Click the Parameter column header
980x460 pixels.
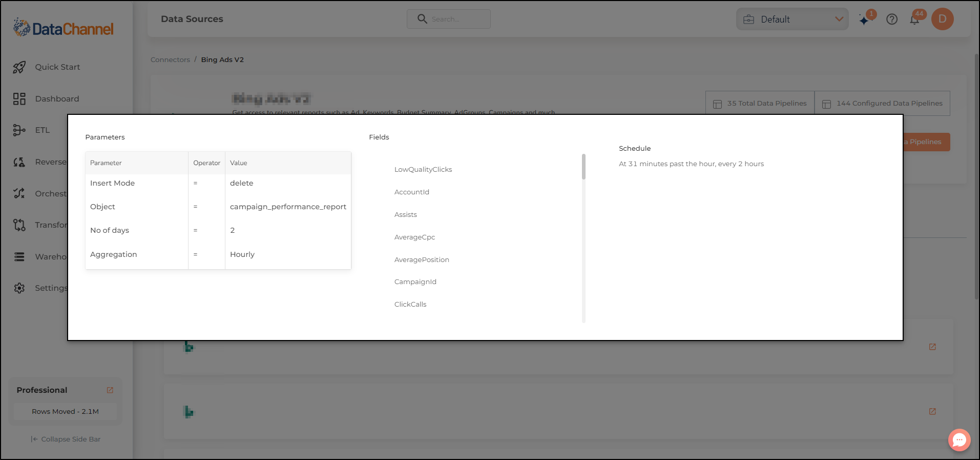(137, 163)
